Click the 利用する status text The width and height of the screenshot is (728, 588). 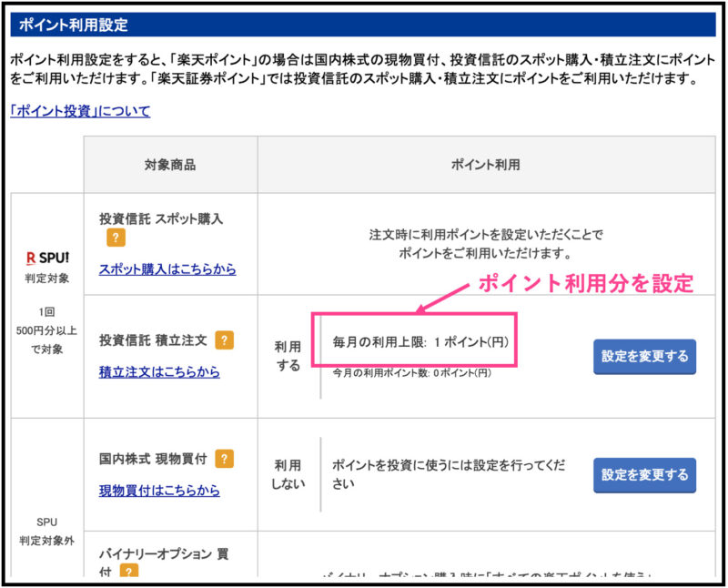coord(288,356)
